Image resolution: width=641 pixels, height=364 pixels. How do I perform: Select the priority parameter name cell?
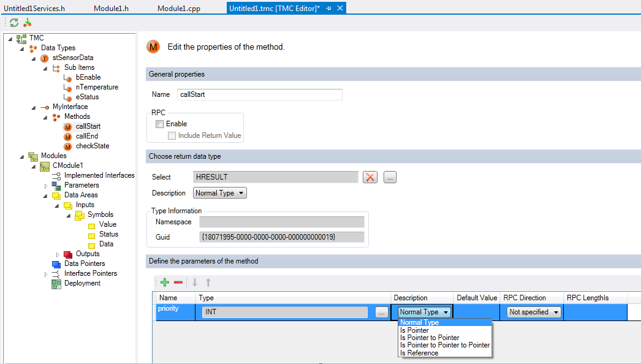176,312
